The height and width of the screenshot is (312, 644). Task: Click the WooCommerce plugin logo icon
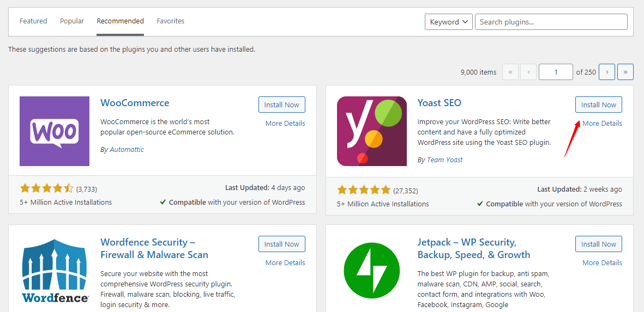click(x=55, y=131)
